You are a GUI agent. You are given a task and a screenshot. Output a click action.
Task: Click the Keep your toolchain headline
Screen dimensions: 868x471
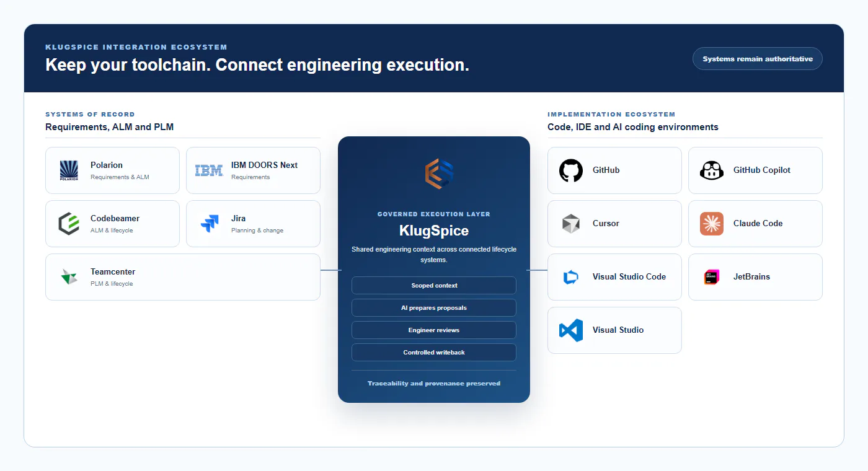(257, 65)
